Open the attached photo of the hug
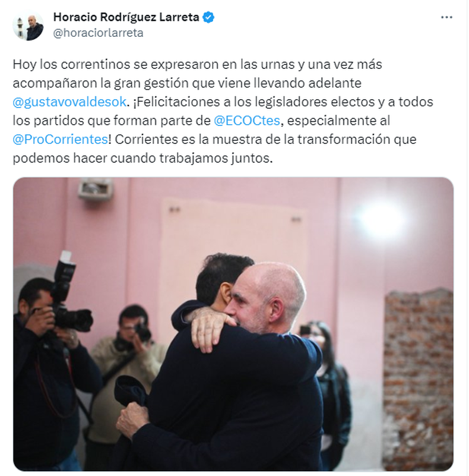This screenshot has height=476, width=469. point(233,324)
